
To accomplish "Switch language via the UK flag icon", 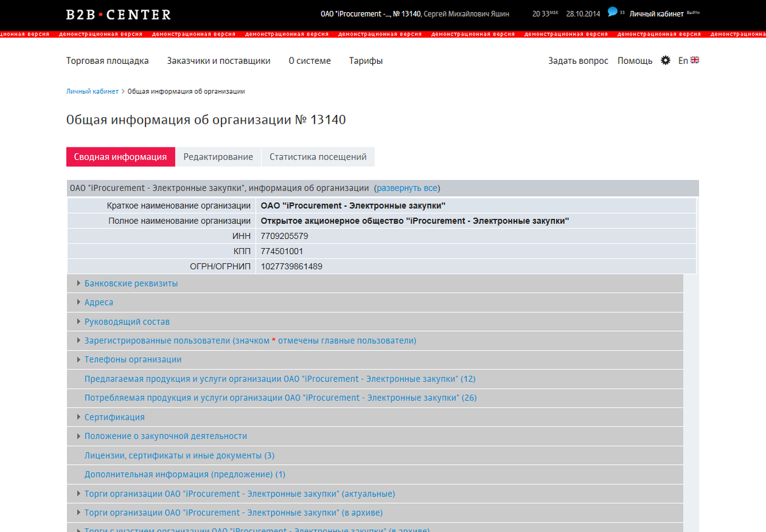I will pyautogui.click(x=695, y=60).
